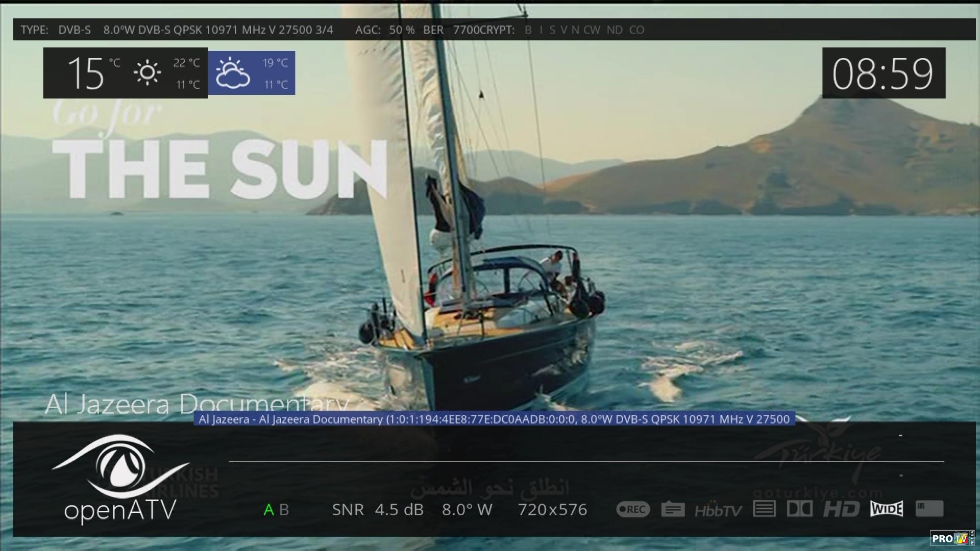
Task: Click the crypt card indicator icon
Action: [929, 508]
